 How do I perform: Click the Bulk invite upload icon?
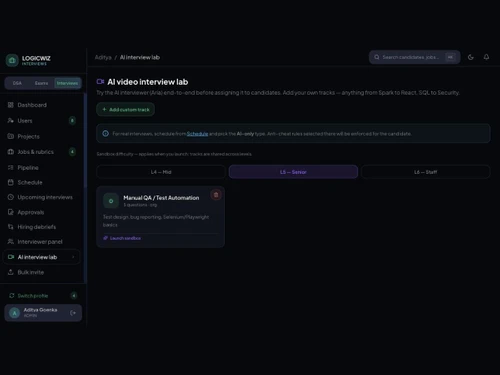click(x=11, y=272)
